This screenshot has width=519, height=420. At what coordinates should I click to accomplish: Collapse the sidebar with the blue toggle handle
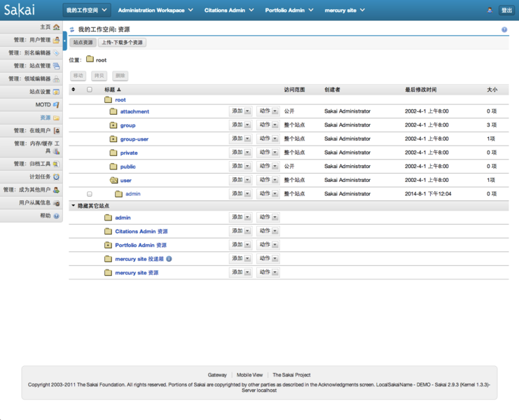coord(65,41)
